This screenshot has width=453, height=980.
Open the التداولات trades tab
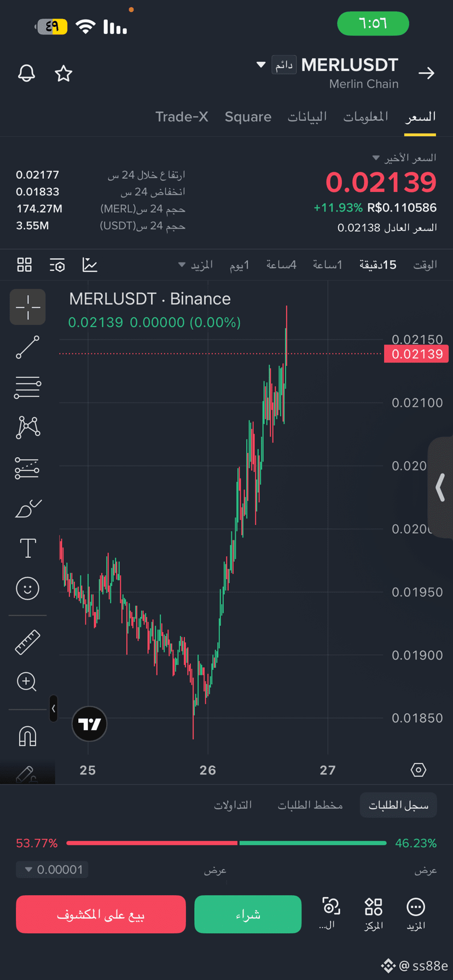point(233,805)
